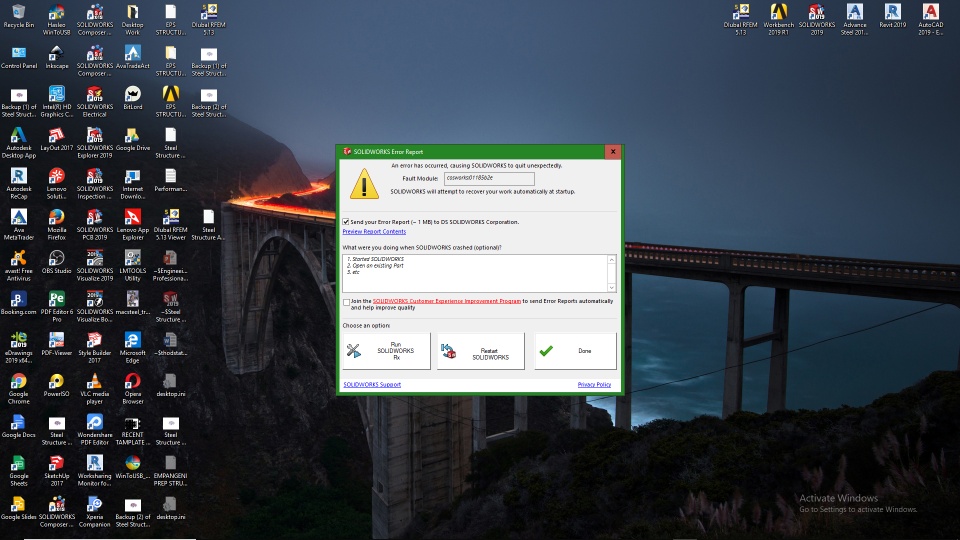Select the EMPANGENI PREP STRU desktop file

[x=170, y=471]
